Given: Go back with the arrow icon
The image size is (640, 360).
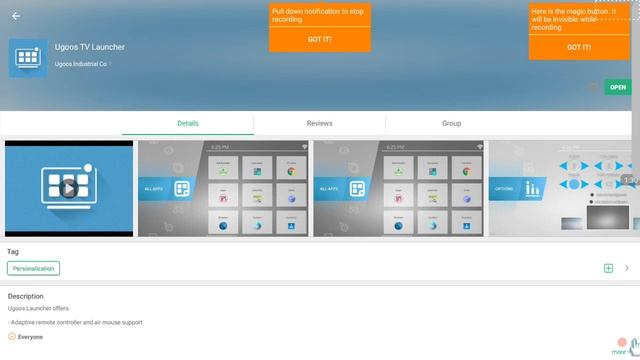Looking at the screenshot, I should pos(16,16).
